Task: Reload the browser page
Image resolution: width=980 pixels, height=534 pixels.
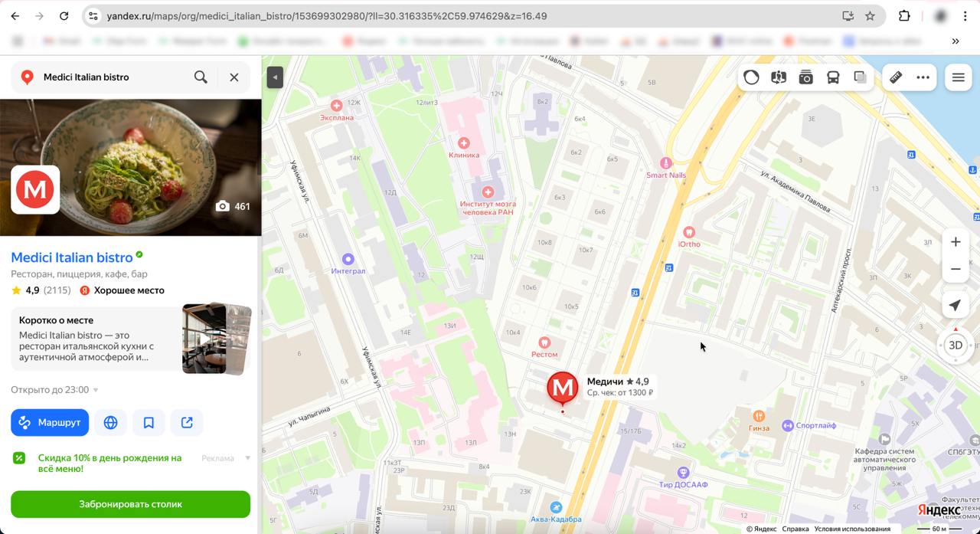Action: point(64,16)
